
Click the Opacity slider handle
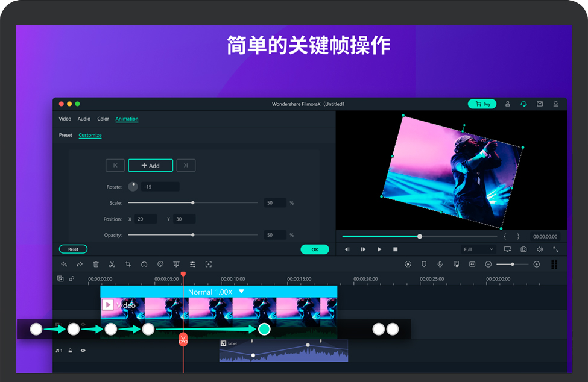tap(193, 235)
